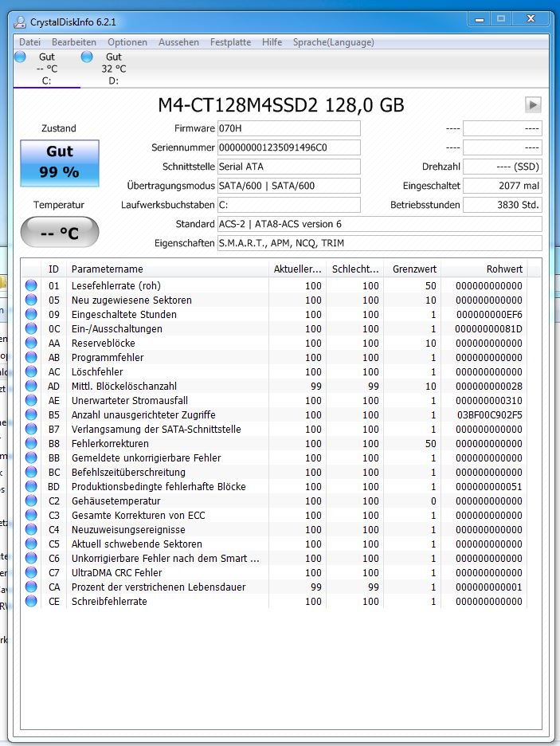Viewport: 560px width, 746px height.
Task: Click the Firmware field 070H
Action: 289,128
